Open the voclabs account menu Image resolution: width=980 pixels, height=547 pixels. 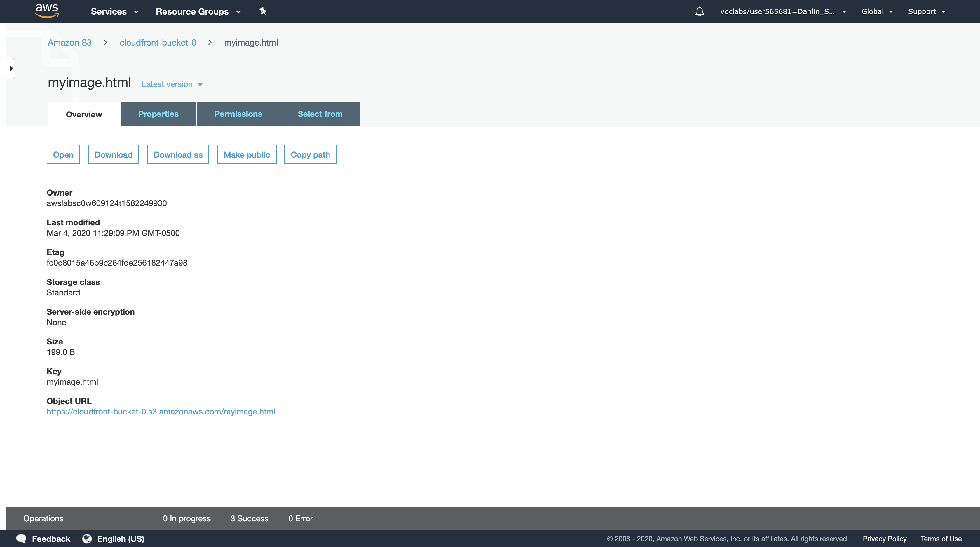782,11
